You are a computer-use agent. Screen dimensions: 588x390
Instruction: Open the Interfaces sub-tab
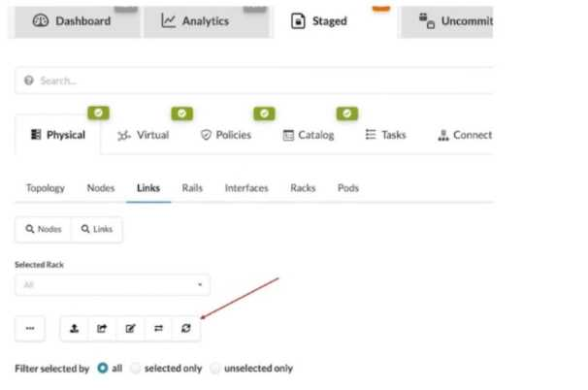(246, 188)
